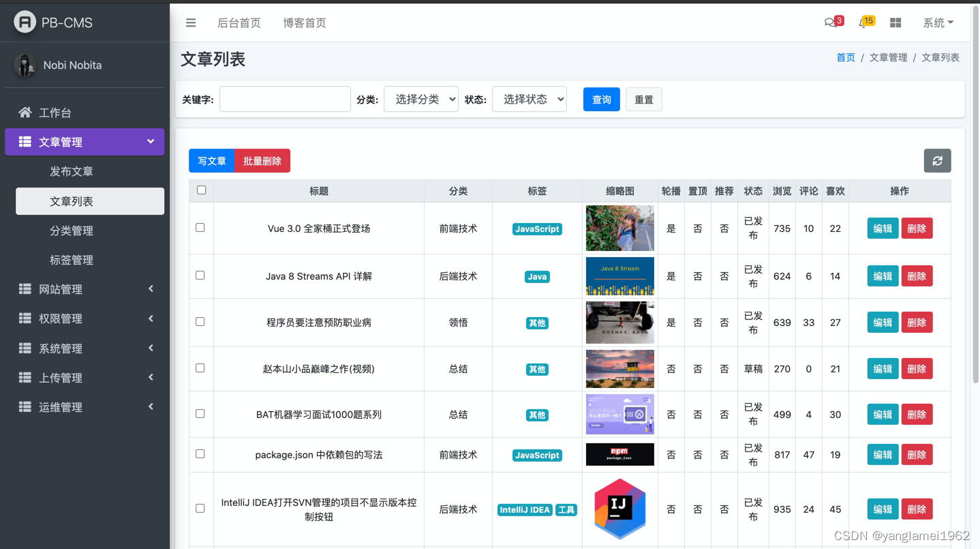Expand the 权限管理 menu chevron

coord(151,318)
